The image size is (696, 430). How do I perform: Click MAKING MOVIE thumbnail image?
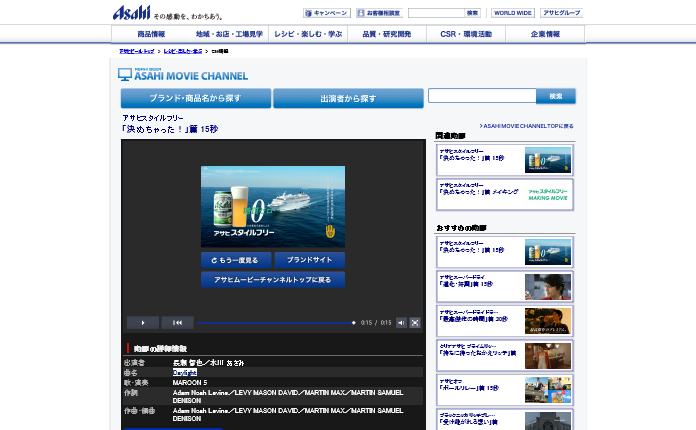pos(548,195)
